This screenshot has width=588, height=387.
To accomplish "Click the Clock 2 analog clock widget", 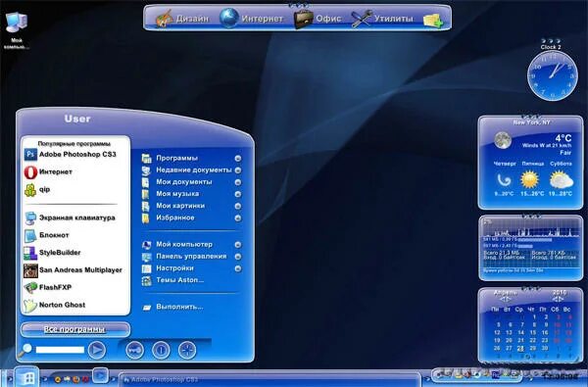I will pyautogui.click(x=553, y=75).
